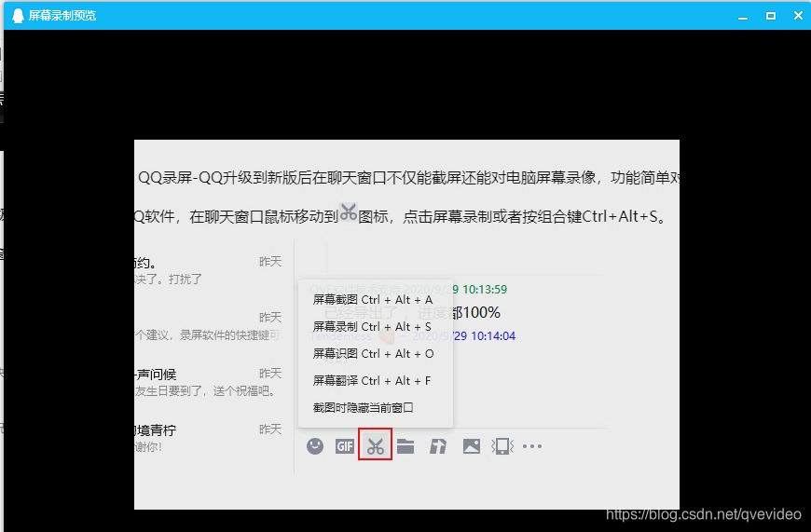
Task: Click the QQ penguin icon in title bar
Action: (x=18, y=16)
